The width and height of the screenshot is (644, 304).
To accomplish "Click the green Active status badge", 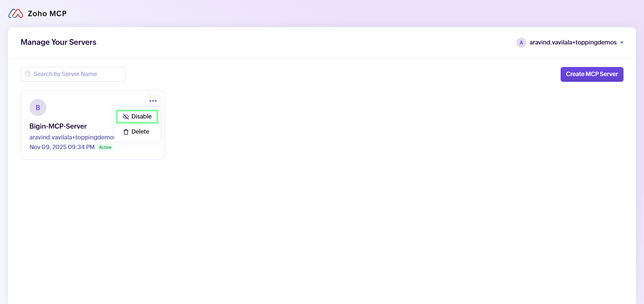I will point(105,147).
